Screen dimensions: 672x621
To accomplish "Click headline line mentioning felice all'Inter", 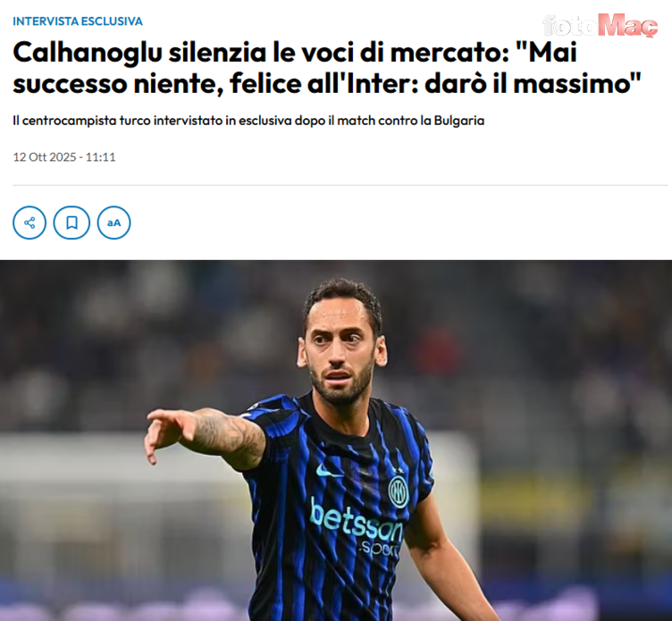I will (326, 84).
